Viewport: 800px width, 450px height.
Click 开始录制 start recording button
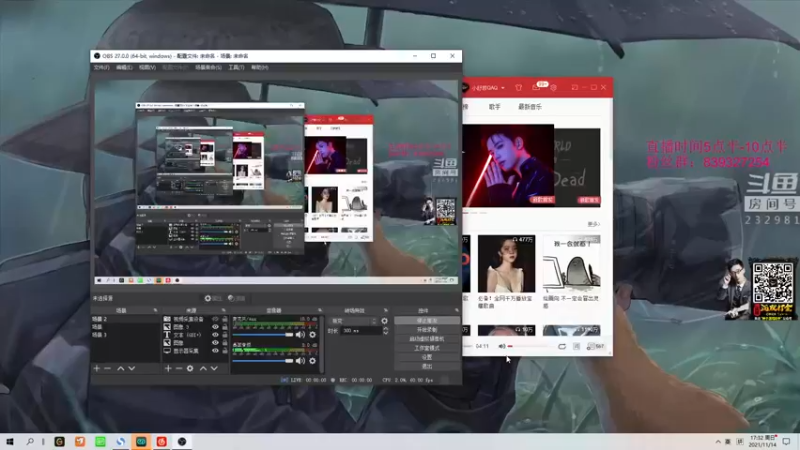pyautogui.click(x=427, y=330)
